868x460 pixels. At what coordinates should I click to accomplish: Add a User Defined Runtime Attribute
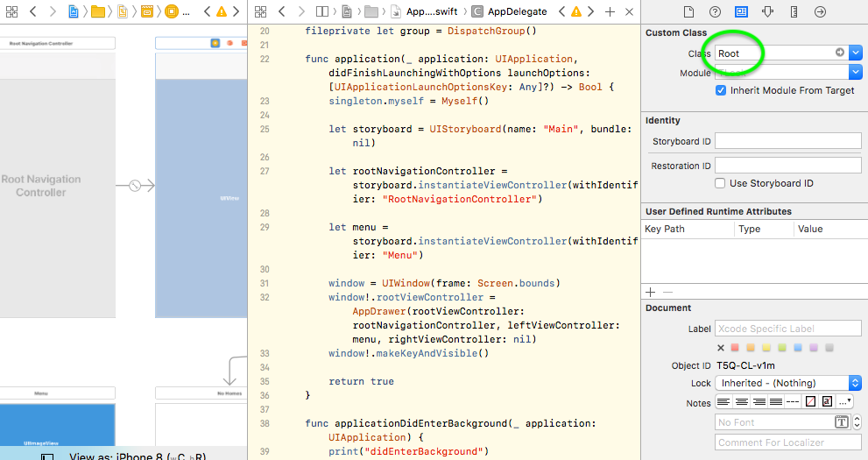(651, 292)
